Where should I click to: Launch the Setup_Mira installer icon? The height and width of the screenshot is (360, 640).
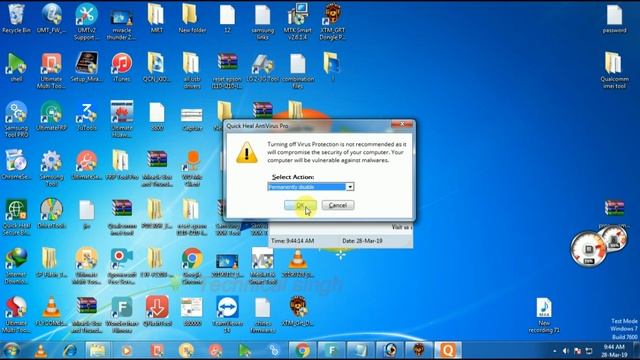pos(87,67)
